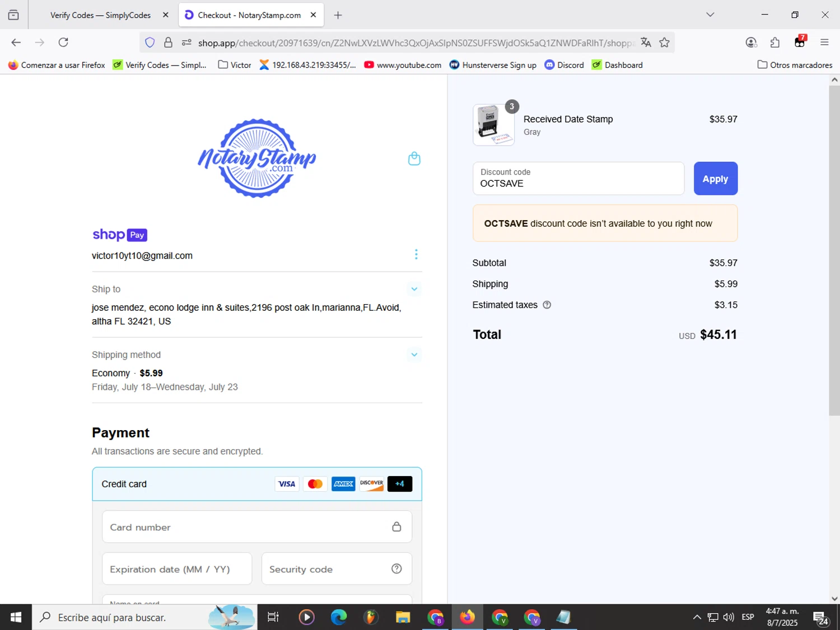Close the Verify Codes — SimplyCodes tab
This screenshot has width=840, height=630.
(165, 15)
